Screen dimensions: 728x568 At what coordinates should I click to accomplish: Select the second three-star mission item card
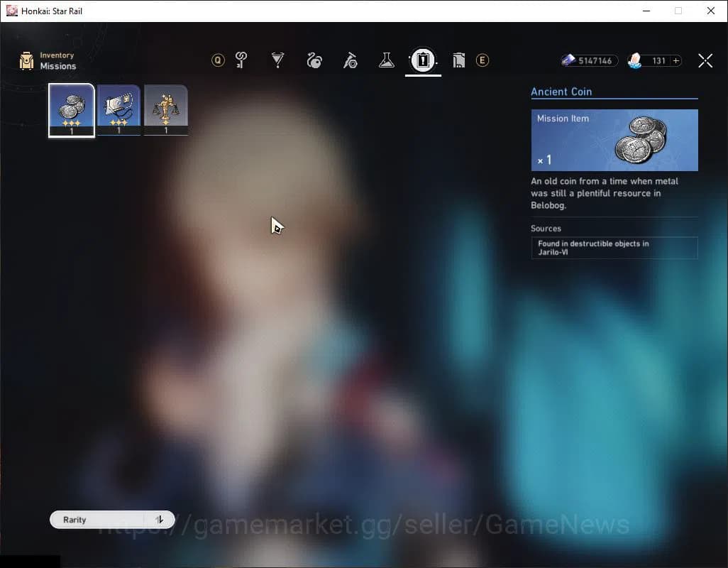click(x=118, y=110)
